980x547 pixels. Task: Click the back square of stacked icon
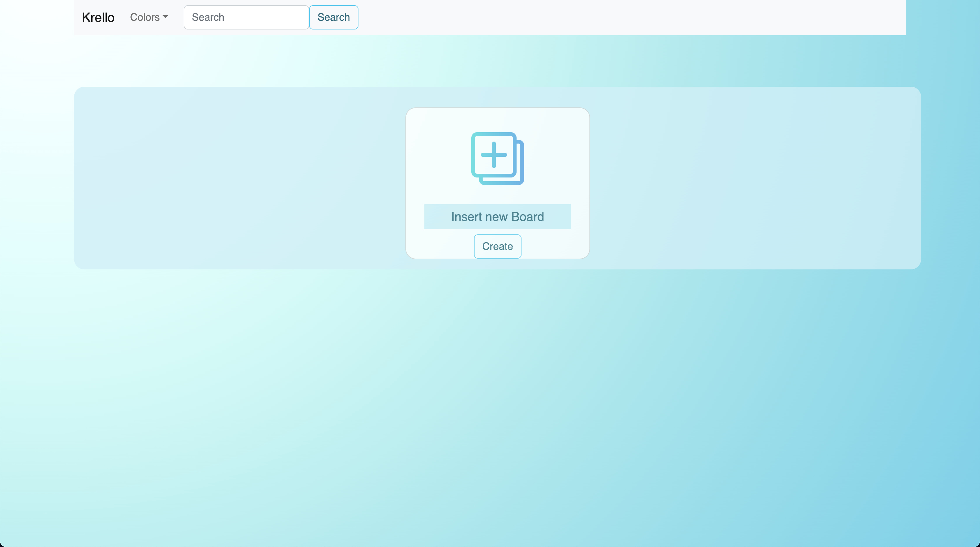coord(521,164)
